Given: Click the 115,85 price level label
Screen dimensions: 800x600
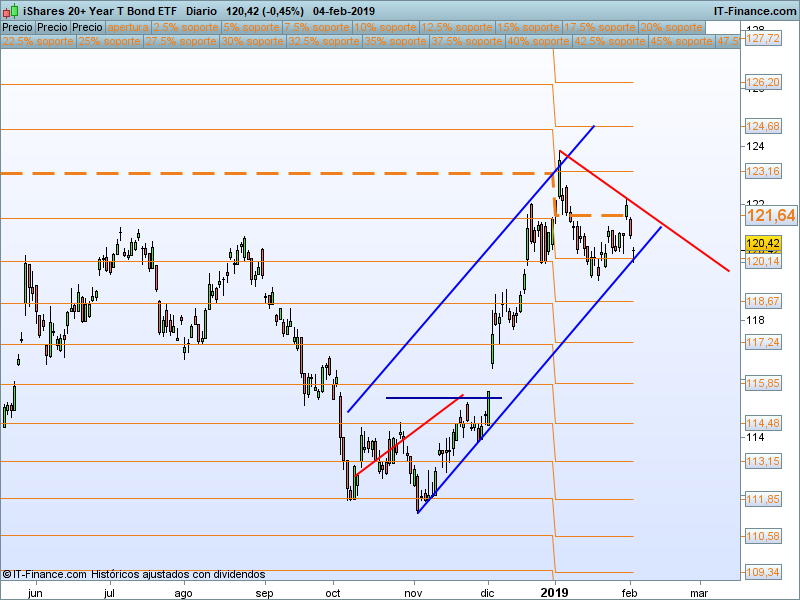Looking at the screenshot, I should point(763,383).
